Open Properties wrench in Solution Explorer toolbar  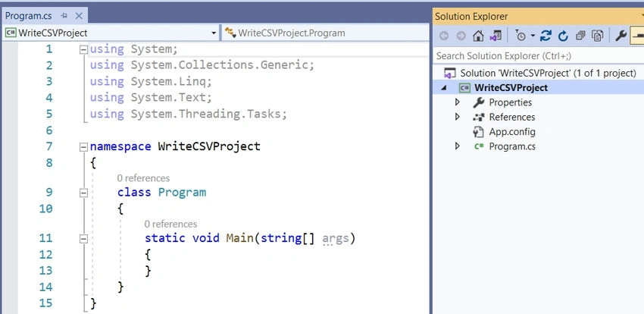point(621,36)
